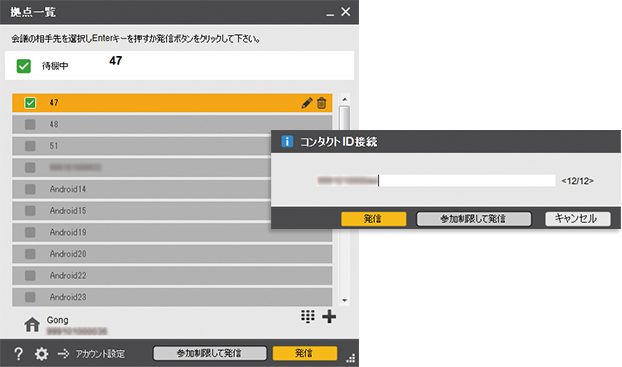The width and height of the screenshot is (622, 367).
Task: Close the 拠点一覧 window
Action: (x=346, y=12)
